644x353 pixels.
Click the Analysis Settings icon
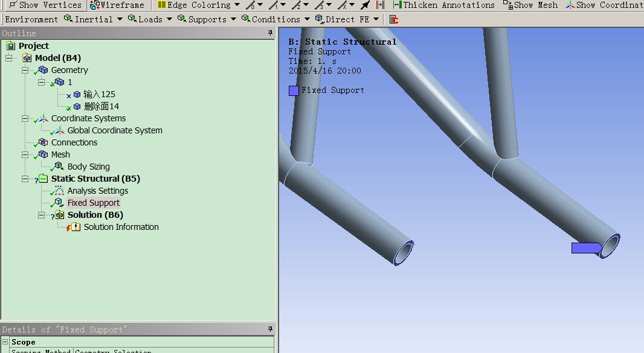(x=60, y=191)
